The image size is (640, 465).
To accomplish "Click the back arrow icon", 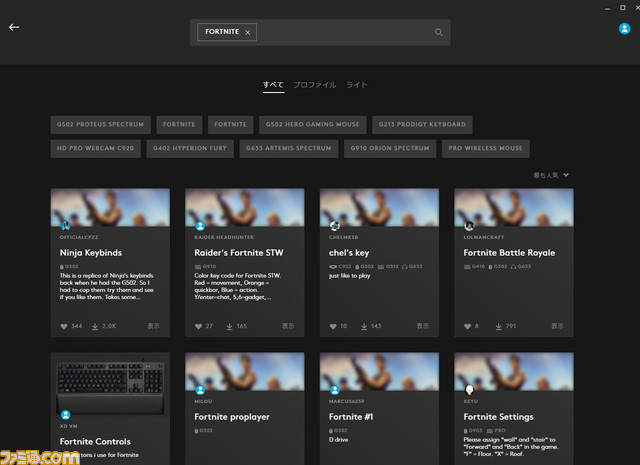I will [14, 28].
